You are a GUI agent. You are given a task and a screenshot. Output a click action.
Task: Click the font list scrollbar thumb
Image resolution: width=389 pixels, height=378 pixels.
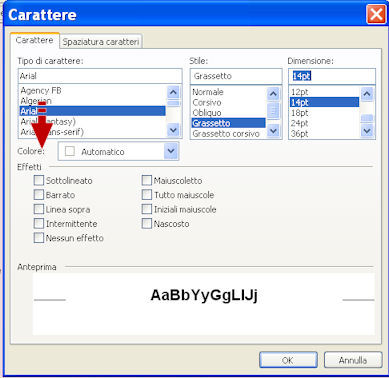point(173,102)
